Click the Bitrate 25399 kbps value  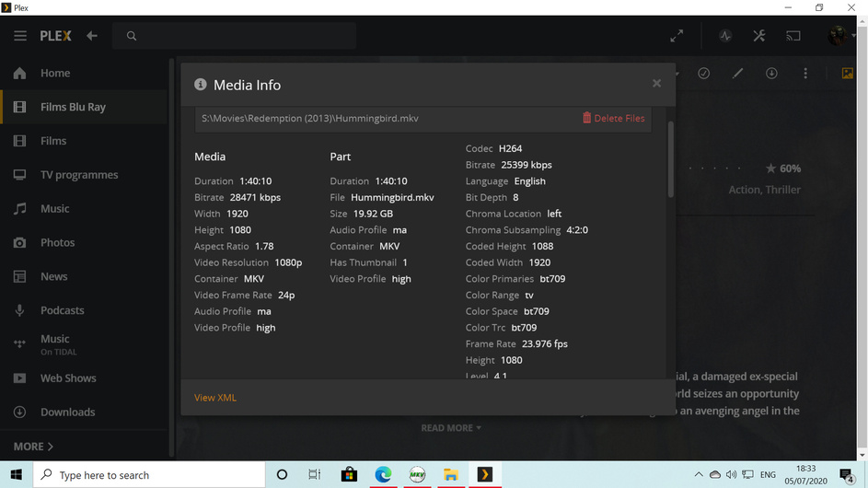(527, 165)
